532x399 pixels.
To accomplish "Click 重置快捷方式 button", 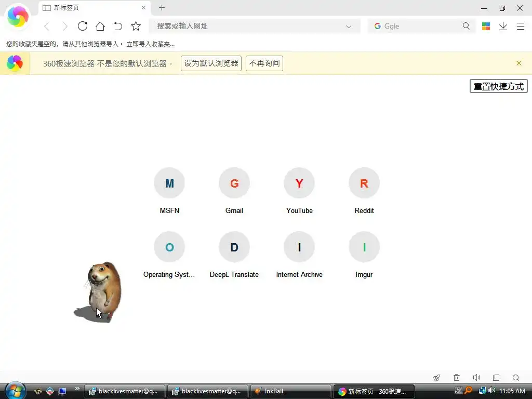I will coord(498,86).
